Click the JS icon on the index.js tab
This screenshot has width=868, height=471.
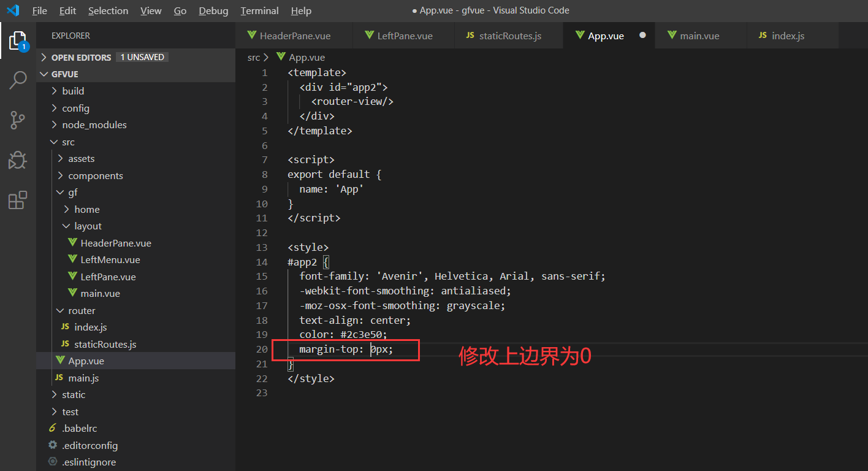763,36
